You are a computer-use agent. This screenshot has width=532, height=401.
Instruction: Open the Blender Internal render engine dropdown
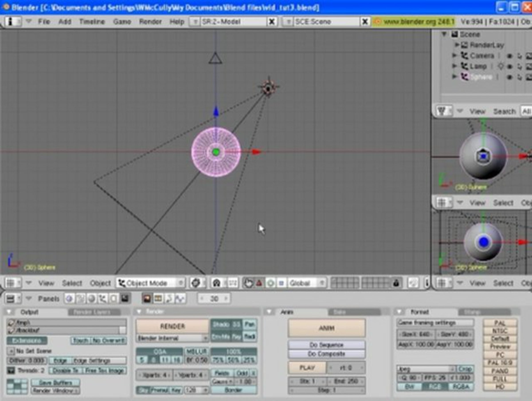[172, 338]
